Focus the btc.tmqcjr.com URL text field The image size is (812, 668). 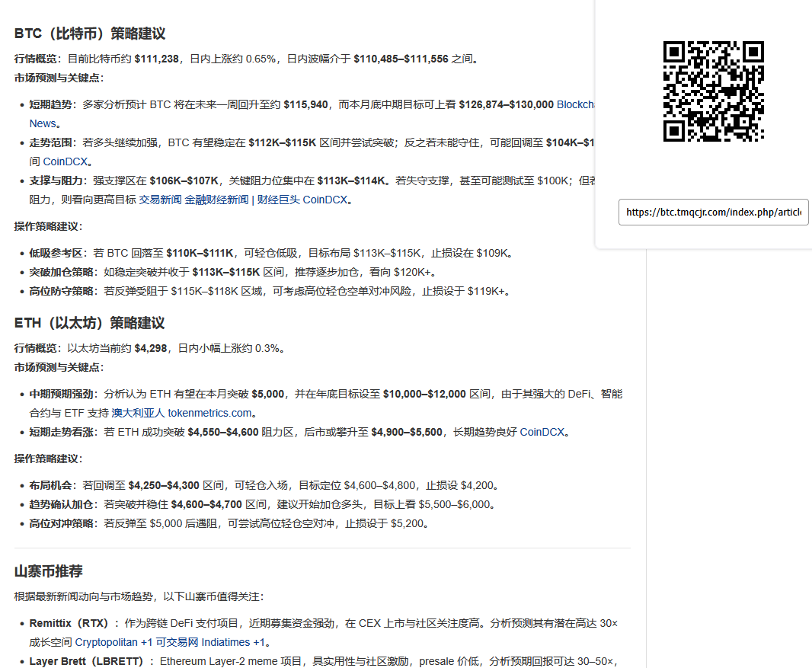(713, 213)
